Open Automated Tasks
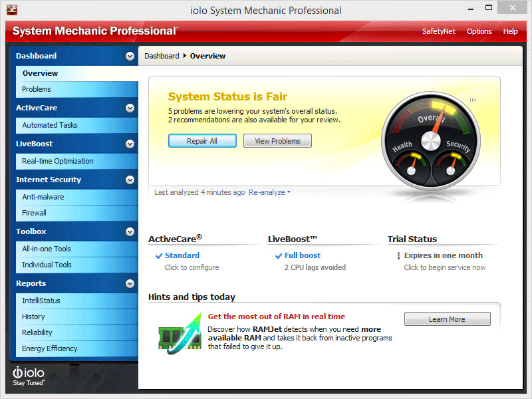Screen dimensions: 532x399 (x=77, y=125)
